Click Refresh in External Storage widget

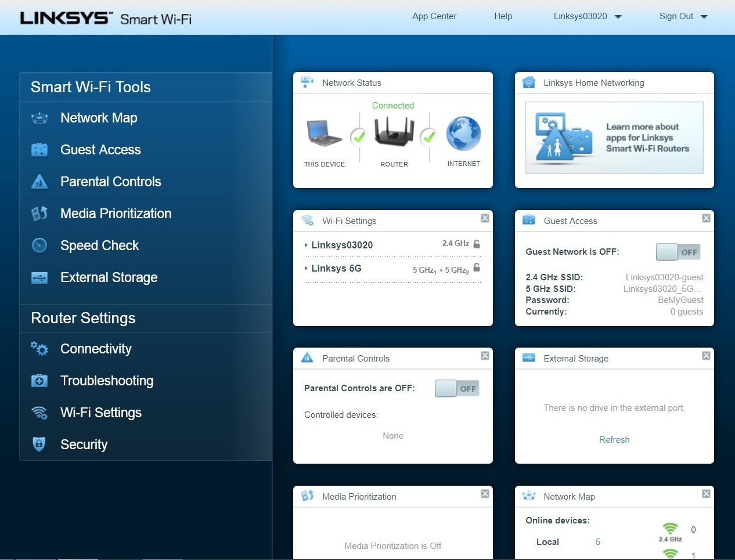614,440
